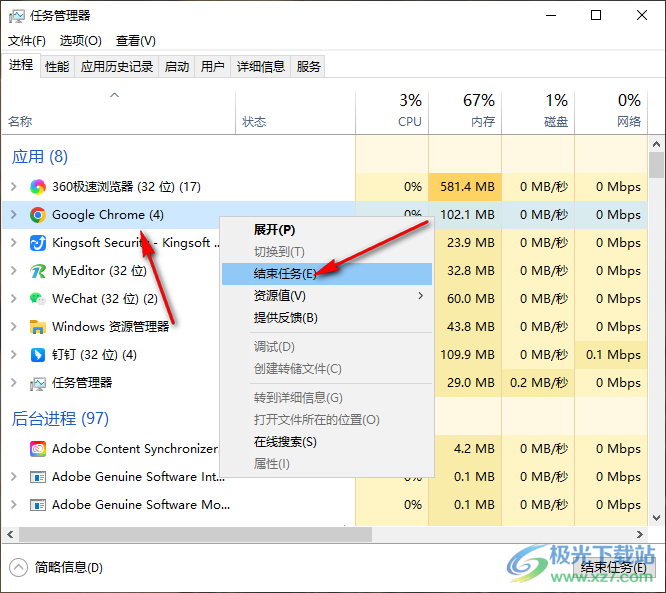
Task: Collapse to 简略信息 using the circle arrow icon
Action: [x=18, y=568]
